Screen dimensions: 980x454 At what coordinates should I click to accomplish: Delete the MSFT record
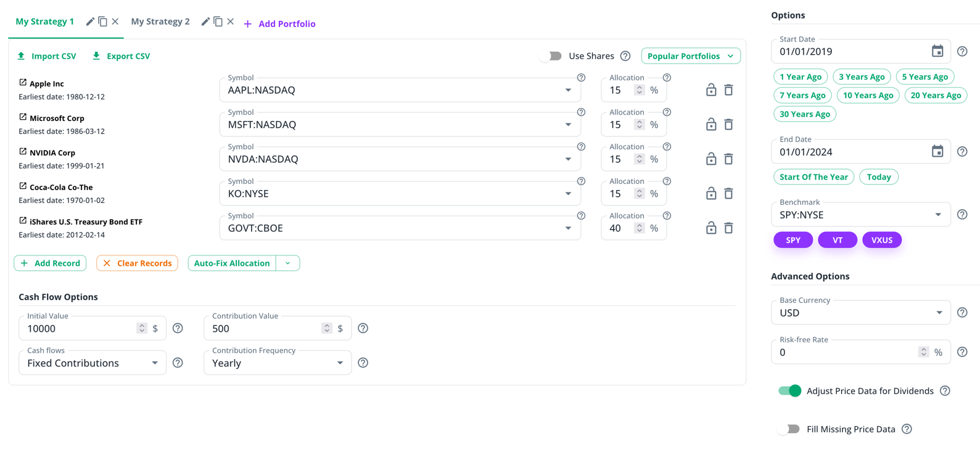click(x=728, y=125)
